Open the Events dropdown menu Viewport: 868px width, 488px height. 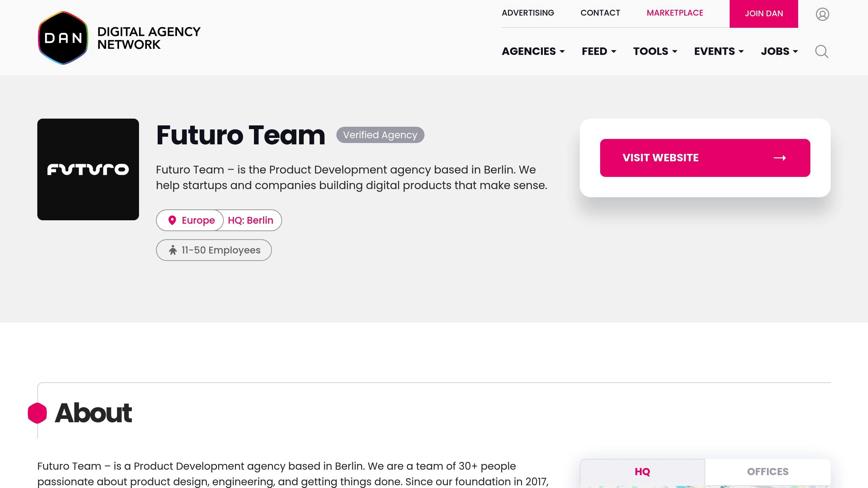pyautogui.click(x=719, y=52)
